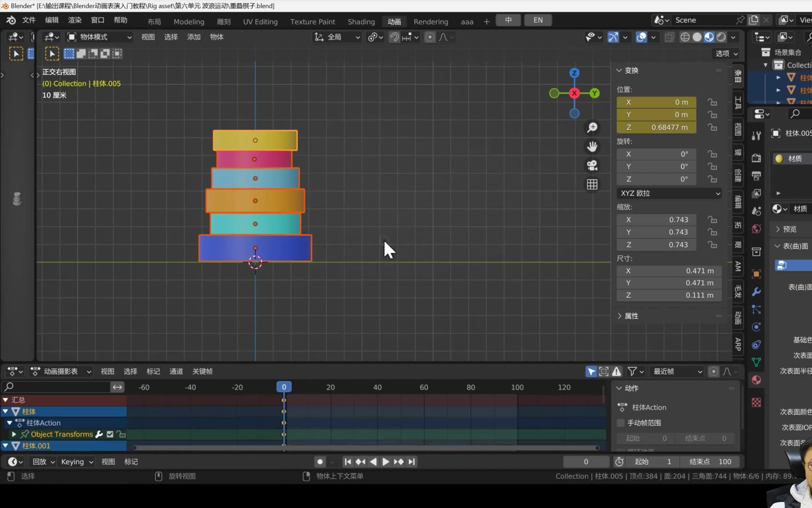Image resolution: width=812 pixels, height=508 pixels.
Task: Lock the X location property
Action: (x=713, y=102)
